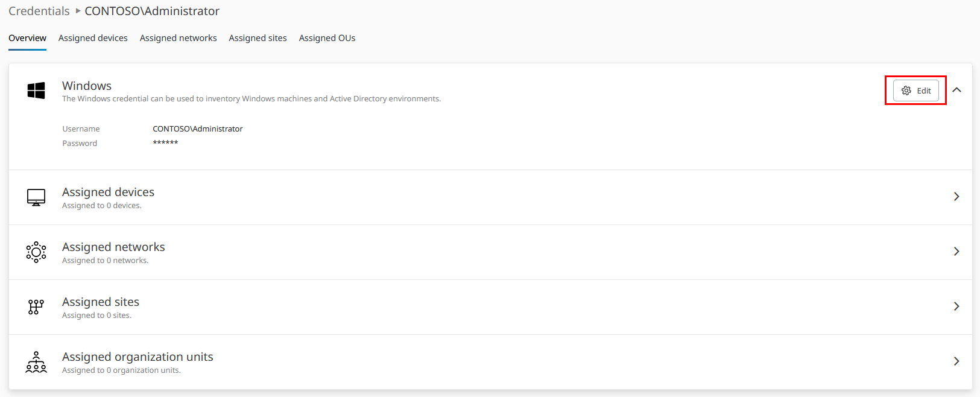980x397 pixels.
Task: Click the Assigned sites tree icon
Action: tap(36, 307)
